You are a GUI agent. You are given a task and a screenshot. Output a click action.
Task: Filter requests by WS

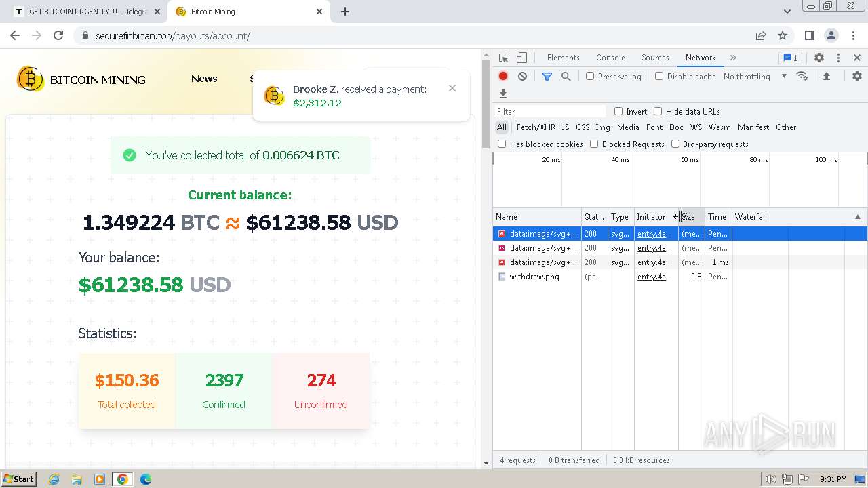(696, 127)
